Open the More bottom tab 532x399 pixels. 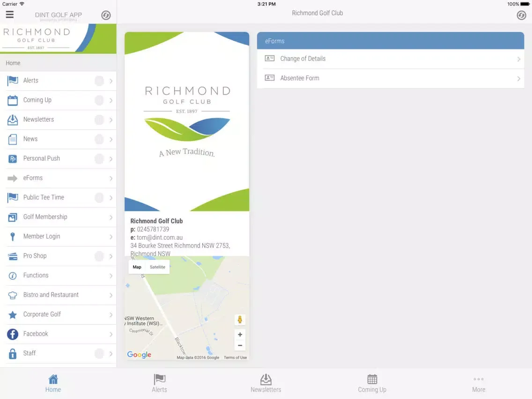[479, 384]
